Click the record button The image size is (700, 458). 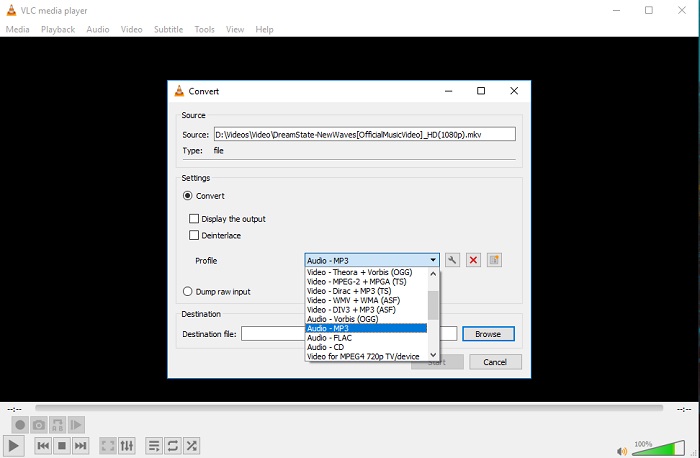click(x=20, y=425)
